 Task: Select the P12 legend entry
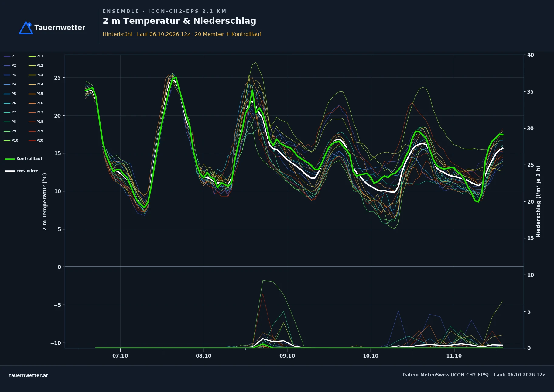click(x=36, y=65)
